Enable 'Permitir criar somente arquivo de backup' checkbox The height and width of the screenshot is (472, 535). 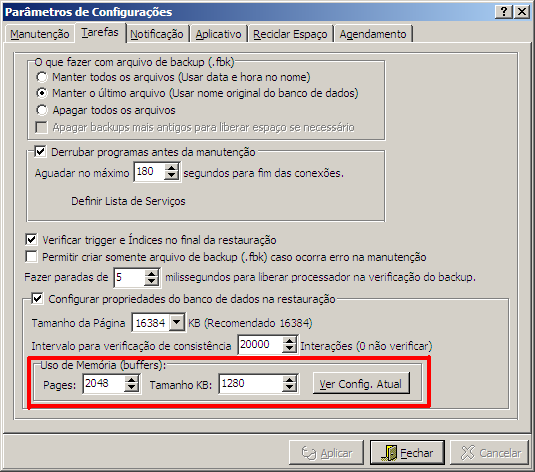point(31,256)
